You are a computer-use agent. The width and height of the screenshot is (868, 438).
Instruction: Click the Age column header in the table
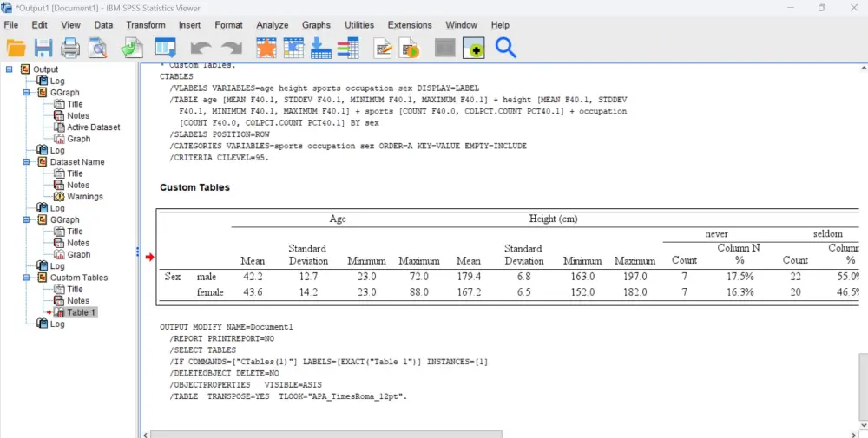338,219
